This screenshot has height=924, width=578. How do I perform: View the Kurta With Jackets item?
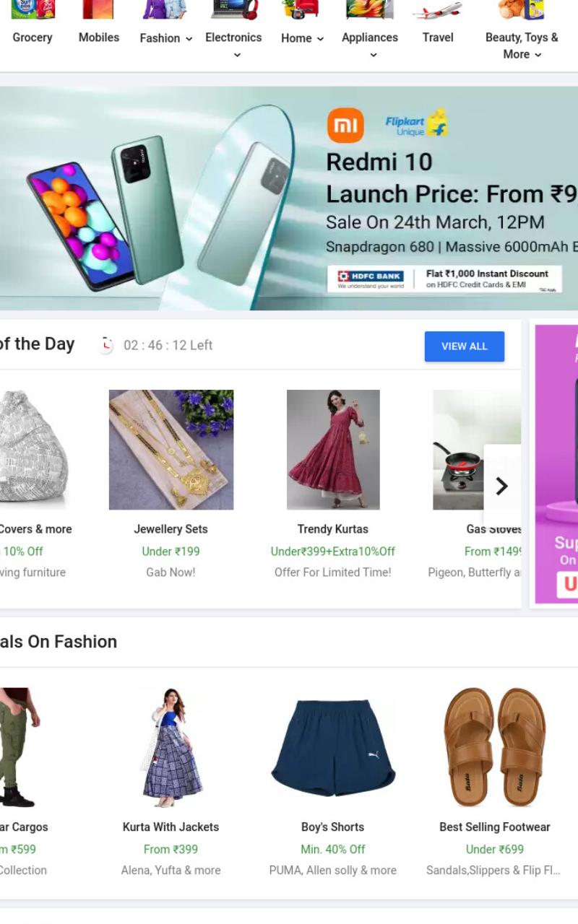click(x=171, y=747)
